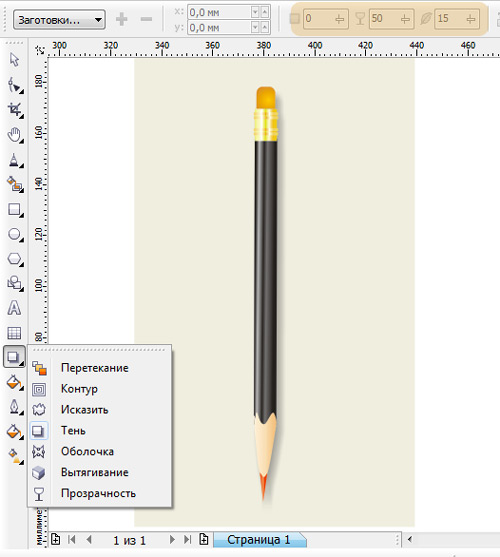Add a page after the current page
500x557 pixels.
[204, 539]
